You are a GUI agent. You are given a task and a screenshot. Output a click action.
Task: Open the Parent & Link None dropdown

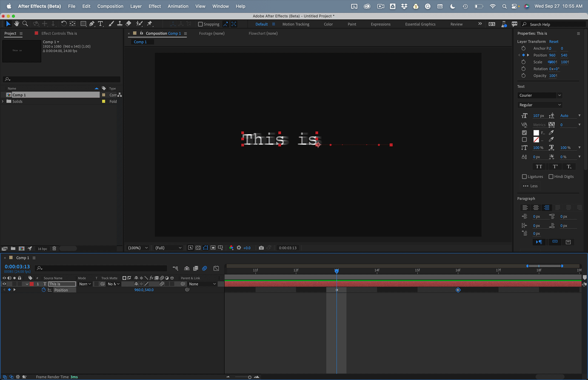click(203, 284)
